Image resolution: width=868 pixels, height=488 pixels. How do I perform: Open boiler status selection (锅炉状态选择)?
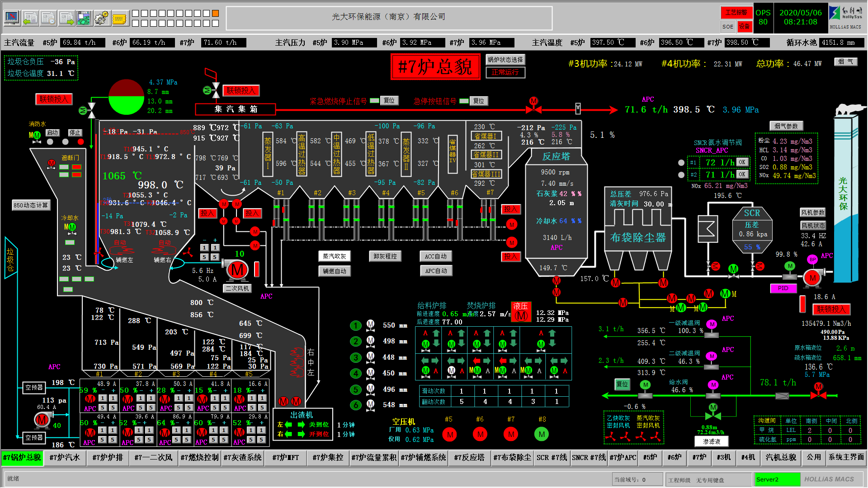[x=505, y=60]
